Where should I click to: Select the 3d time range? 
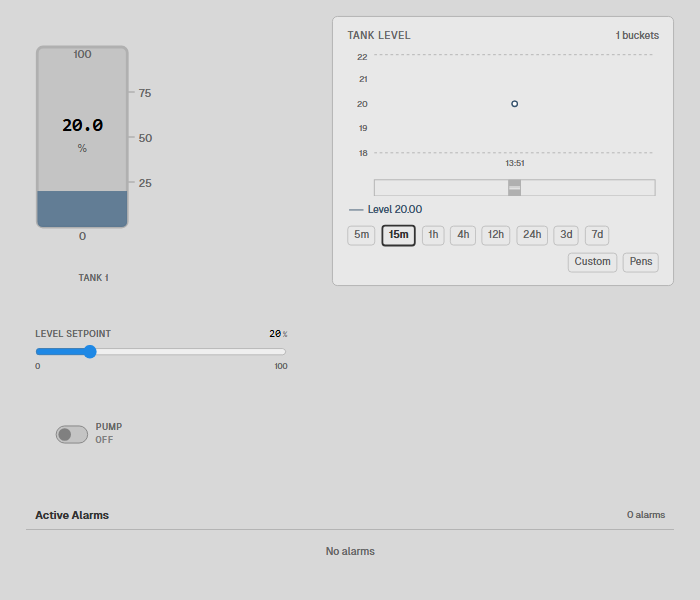(x=566, y=235)
